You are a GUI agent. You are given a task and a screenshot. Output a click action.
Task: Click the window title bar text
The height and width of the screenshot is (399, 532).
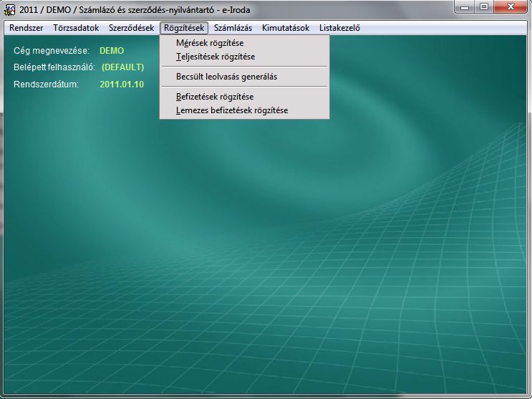point(143,9)
